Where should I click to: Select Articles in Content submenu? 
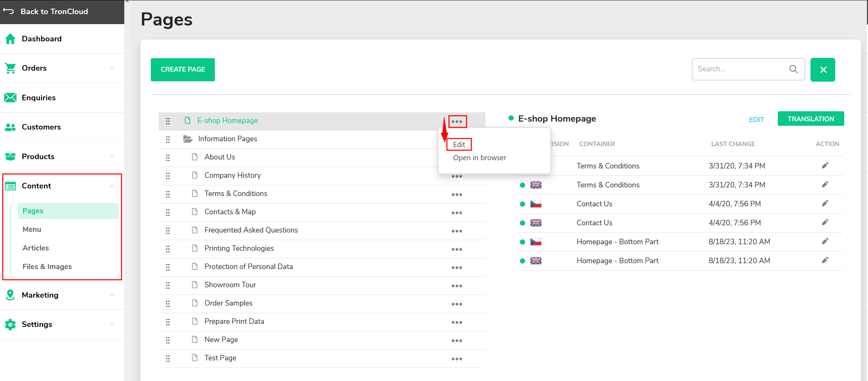(36, 248)
